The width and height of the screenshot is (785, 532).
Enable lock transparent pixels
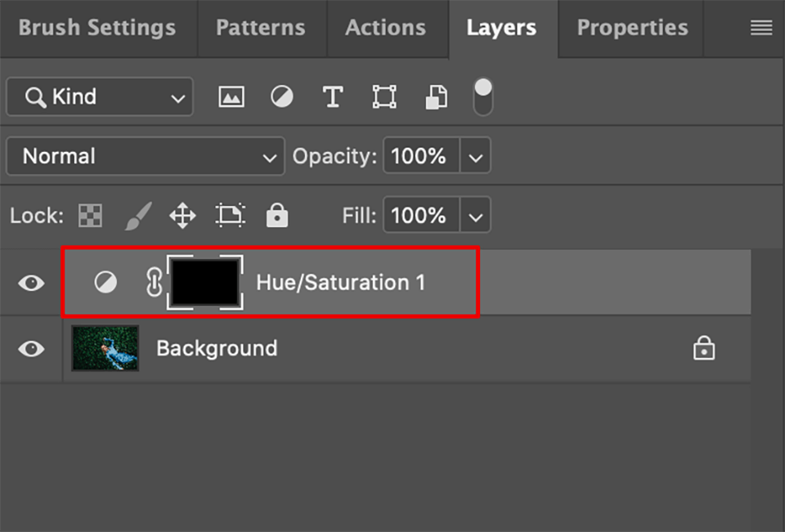89,215
